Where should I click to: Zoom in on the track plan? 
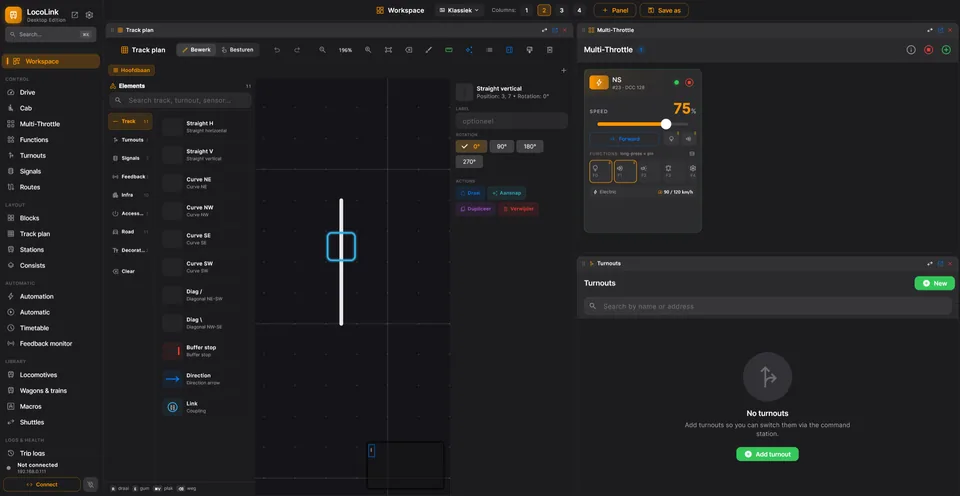pos(368,50)
